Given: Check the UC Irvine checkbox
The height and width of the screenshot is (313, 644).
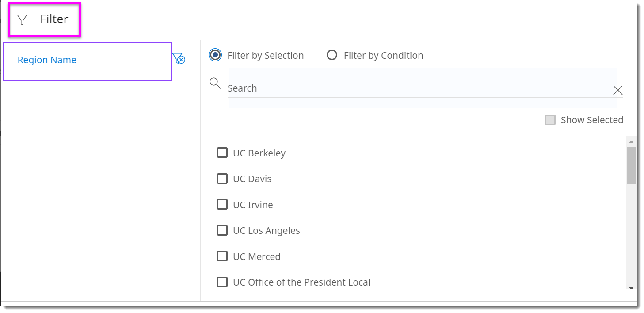Looking at the screenshot, I should pos(222,205).
